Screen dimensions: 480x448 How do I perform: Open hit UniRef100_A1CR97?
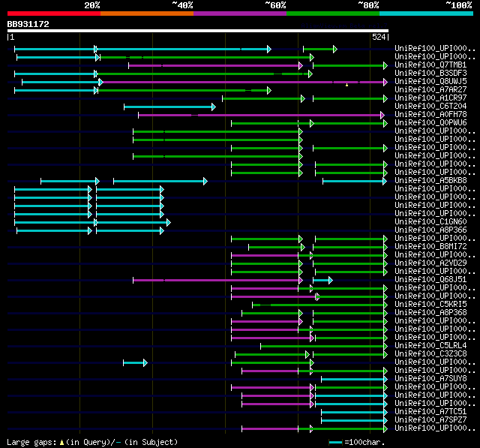coord(430,98)
